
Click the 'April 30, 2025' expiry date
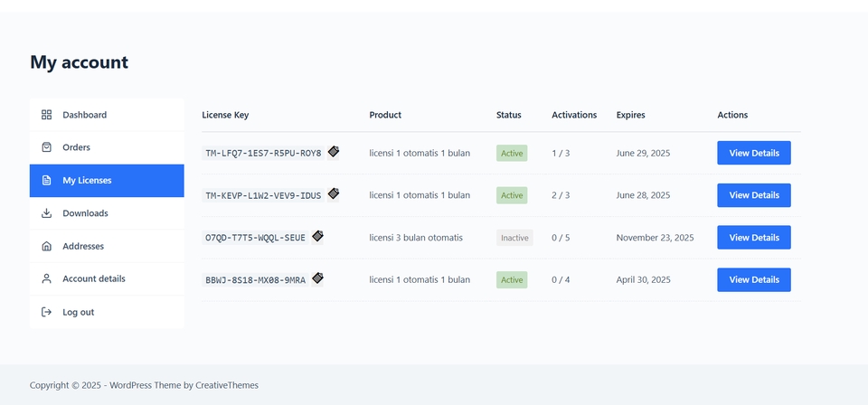(643, 280)
